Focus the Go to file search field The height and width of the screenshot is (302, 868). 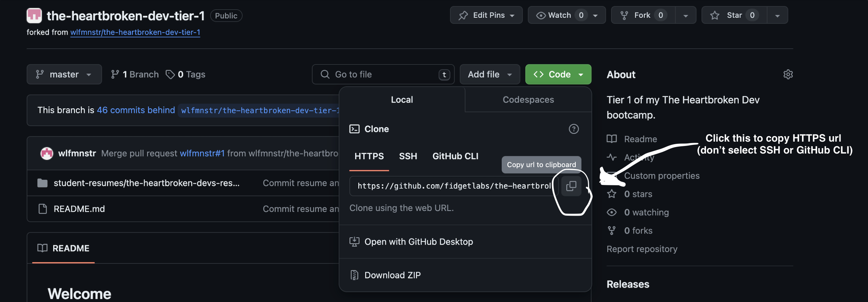383,74
